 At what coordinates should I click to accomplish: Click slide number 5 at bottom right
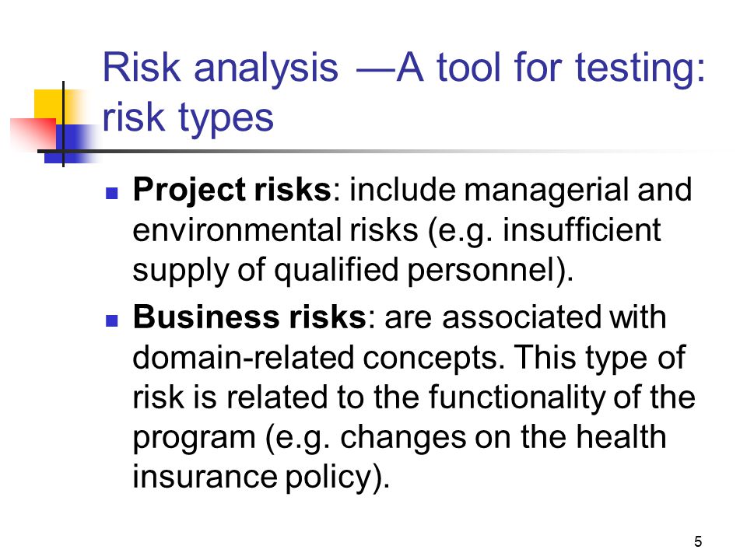(x=698, y=541)
